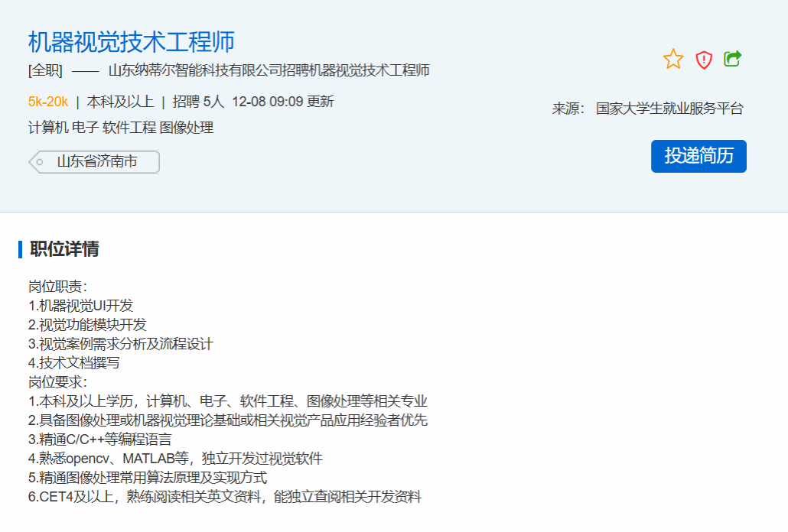Select the 山东省济南市 location tag
The image size is (788, 532).
tap(96, 162)
